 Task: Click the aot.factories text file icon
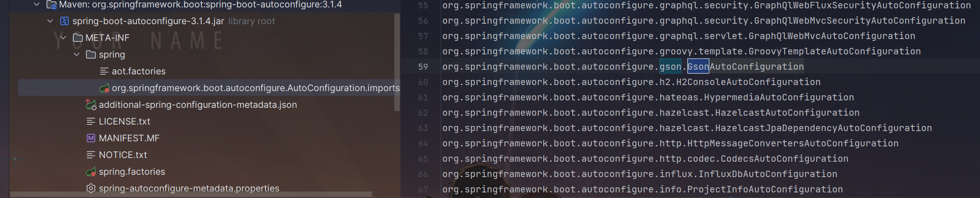(104, 72)
